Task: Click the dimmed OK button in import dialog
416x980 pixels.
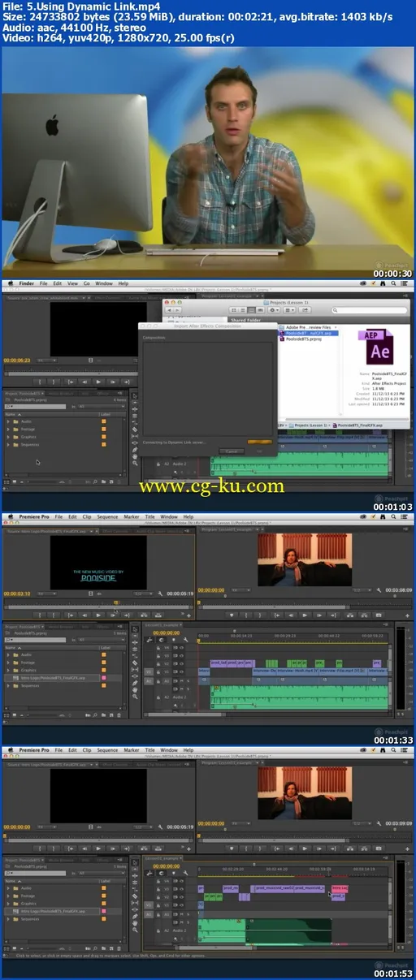Action: tap(259, 451)
